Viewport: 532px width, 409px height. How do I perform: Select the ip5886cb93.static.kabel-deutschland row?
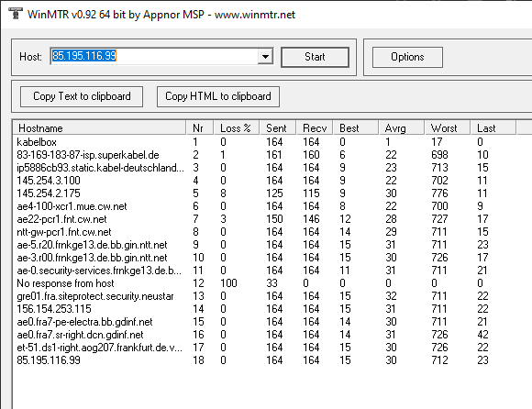(266, 168)
